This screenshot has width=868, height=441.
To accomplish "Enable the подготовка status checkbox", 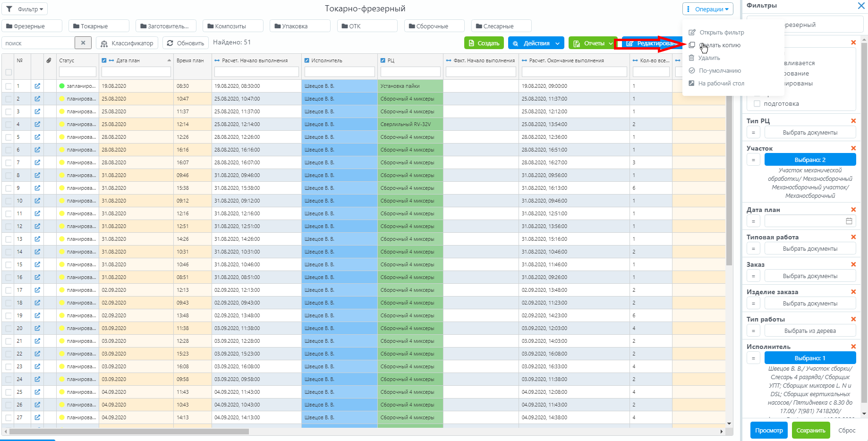I will 757,104.
